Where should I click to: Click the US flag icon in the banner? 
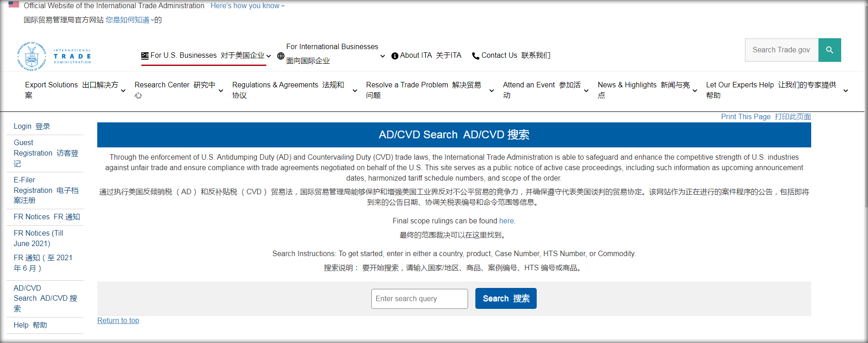(x=14, y=5)
